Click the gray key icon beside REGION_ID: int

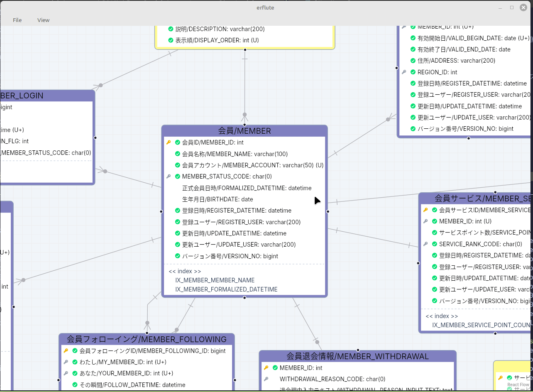(404, 72)
